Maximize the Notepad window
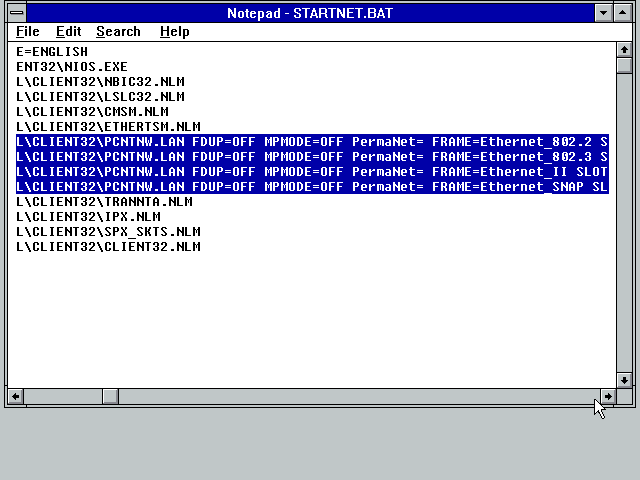640x480 pixels. tap(622, 13)
